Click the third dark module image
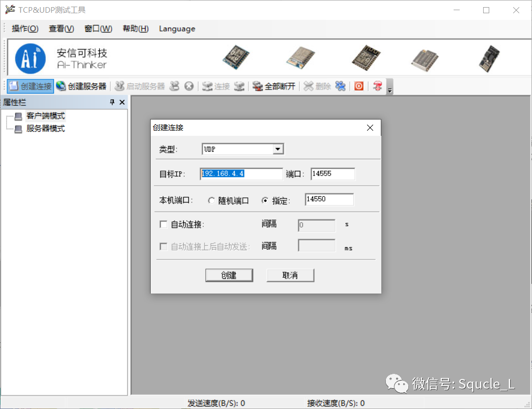The height and width of the screenshot is (409, 532). pyautogui.click(x=366, y=57)
